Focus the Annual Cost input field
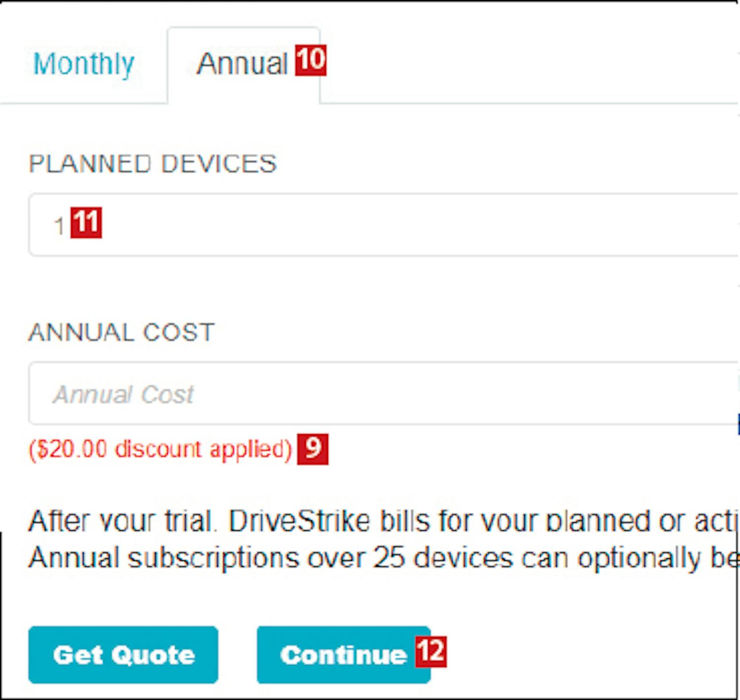 pyautogui.click(x=385, y=394)
